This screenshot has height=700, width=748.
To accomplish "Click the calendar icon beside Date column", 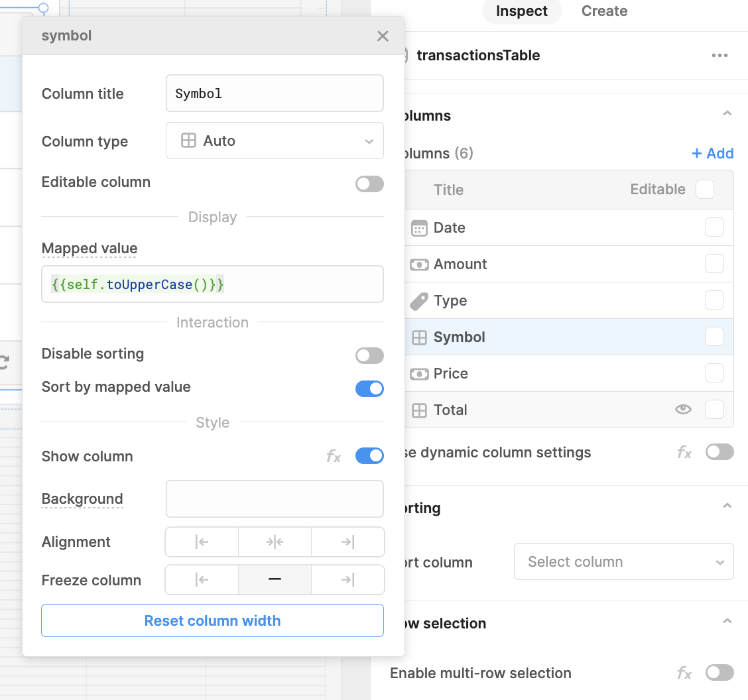I will click(419, 228).
